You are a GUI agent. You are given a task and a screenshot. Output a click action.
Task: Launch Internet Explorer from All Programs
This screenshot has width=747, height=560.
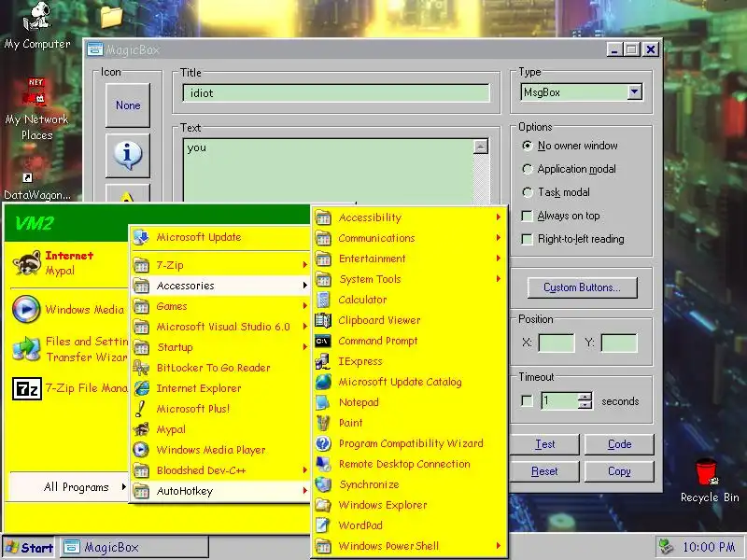coord(199,387)
